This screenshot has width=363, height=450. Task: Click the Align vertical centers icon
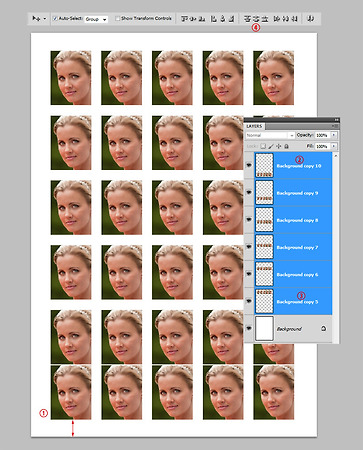click(193, 19)
